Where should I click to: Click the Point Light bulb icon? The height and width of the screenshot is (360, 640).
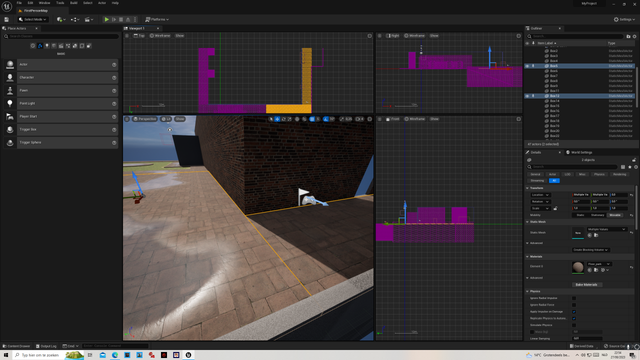tap(10, 104)
